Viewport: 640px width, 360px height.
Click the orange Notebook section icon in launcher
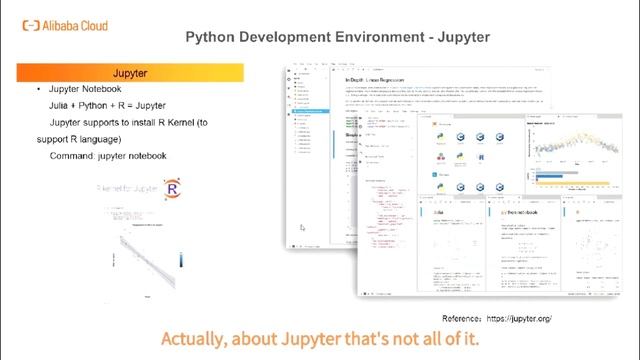[435, 124]
